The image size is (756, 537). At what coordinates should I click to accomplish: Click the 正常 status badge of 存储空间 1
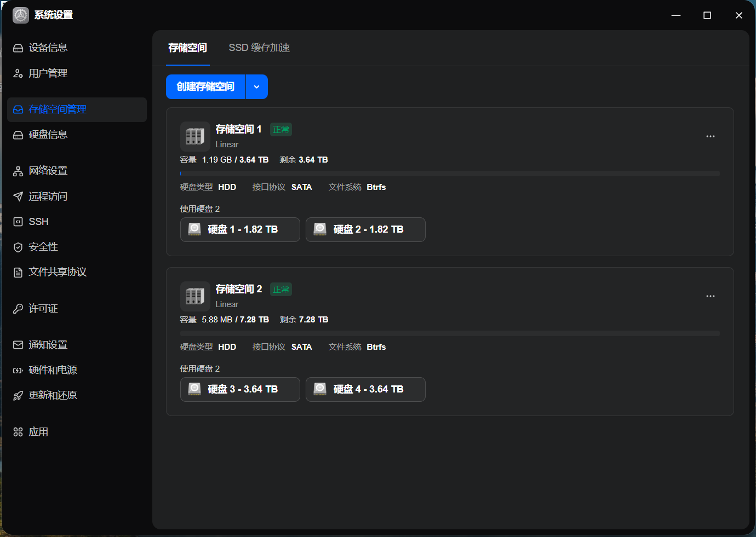click(x=281, y=130)
